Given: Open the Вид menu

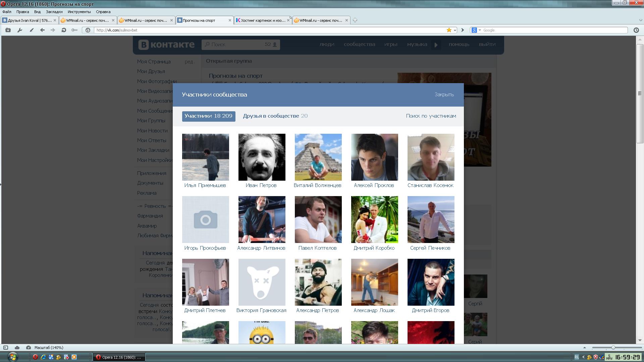Looking at the screenshot, I should [x=37, y=12].
